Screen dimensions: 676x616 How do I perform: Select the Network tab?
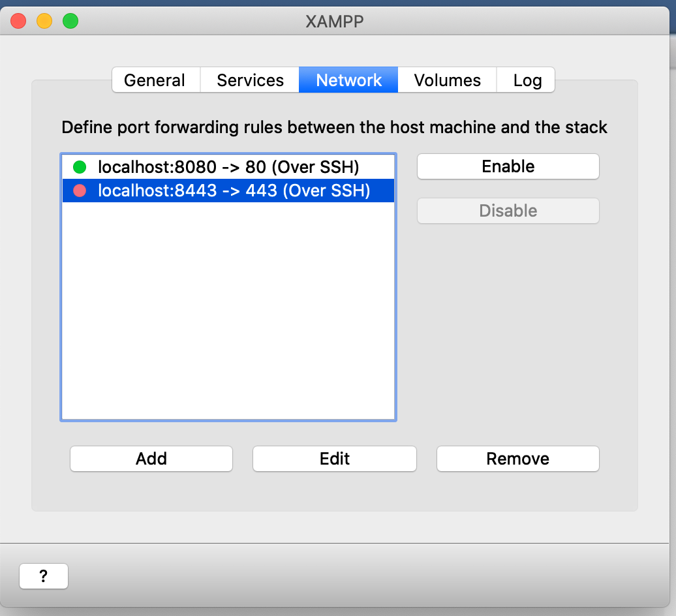pos(348,80)
